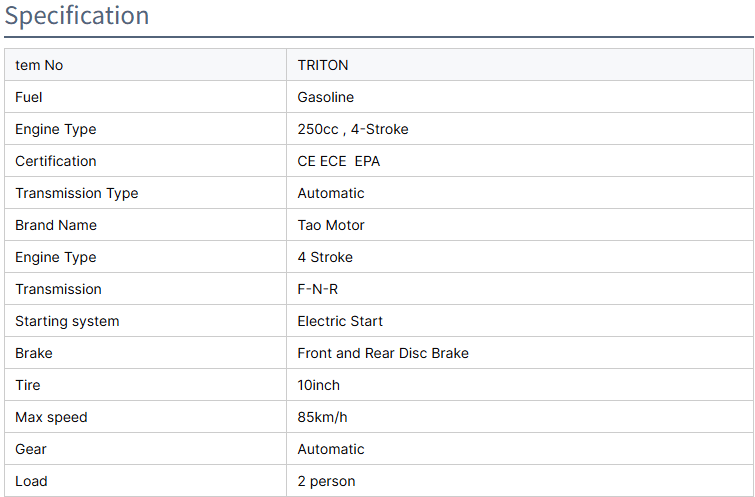Select the F-N-R transmission value

coord(318,289)
